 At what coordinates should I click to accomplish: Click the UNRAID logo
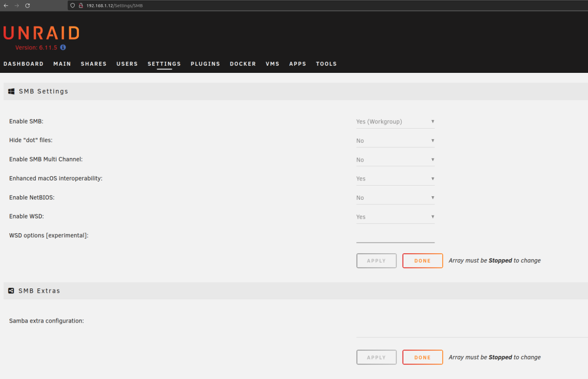pos(41,33)
